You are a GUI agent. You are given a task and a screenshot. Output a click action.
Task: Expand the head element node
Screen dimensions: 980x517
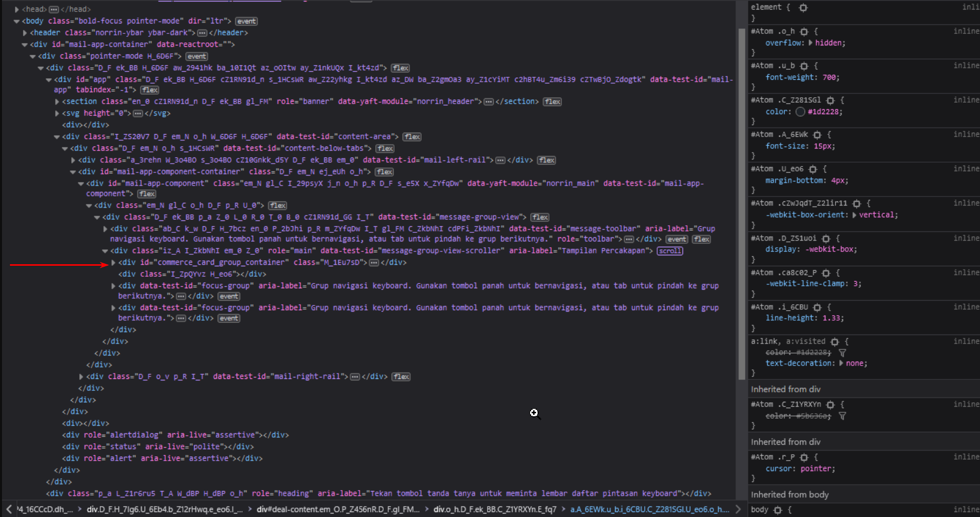point(17,9)
